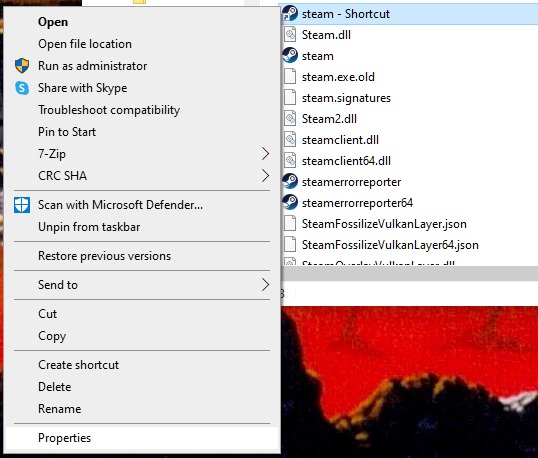The width and height of the screenshot is (538, 458).
Task: Expand the 7-Zip submenu arrow
Action: pos(265,154)
